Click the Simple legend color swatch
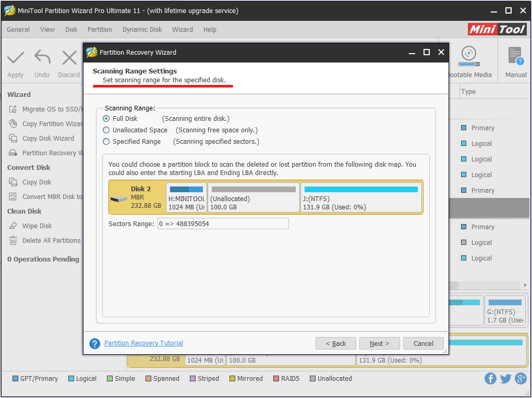 coord(110,379)
